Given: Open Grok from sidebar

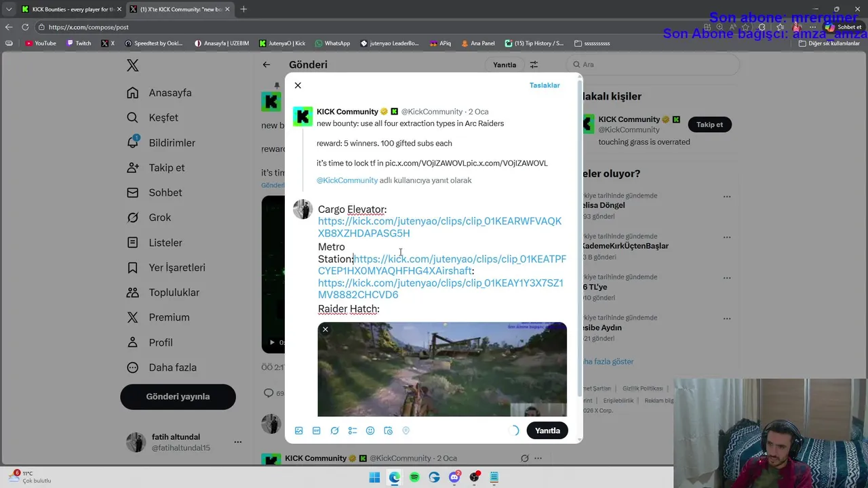Looking at the screenshot, I should pos(149,218).
